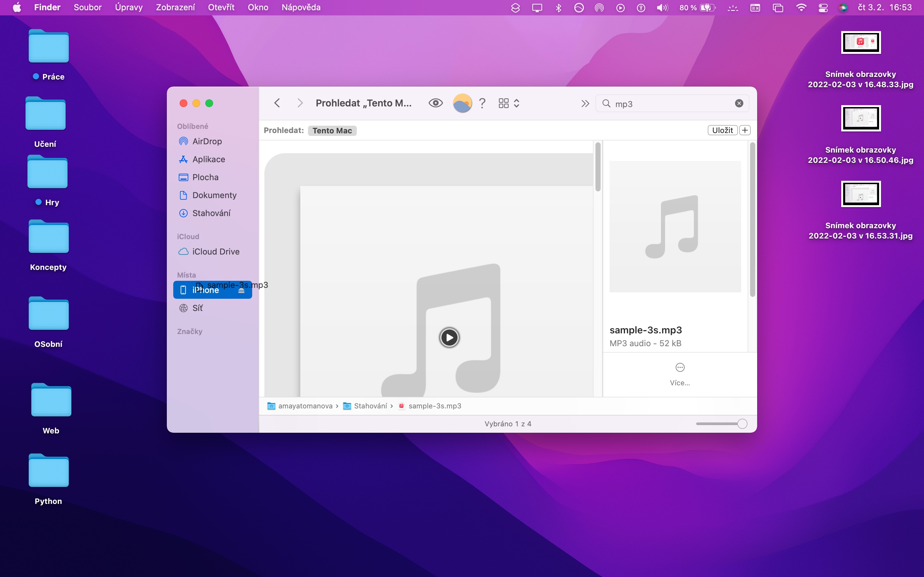Screen dimensions: 924x577
Task: Play the sample-3s.mp3 preview
Action: click(x=449, y=337)
